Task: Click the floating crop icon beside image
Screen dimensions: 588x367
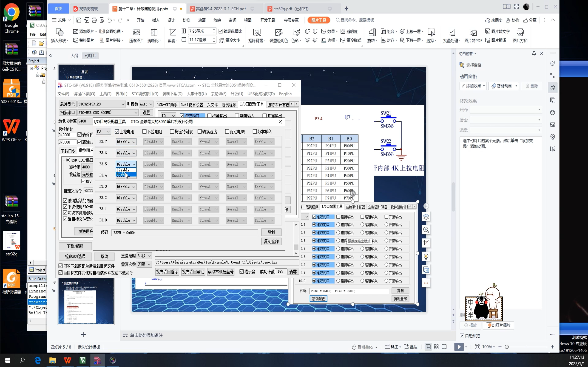Action: [x=426, y=243]
